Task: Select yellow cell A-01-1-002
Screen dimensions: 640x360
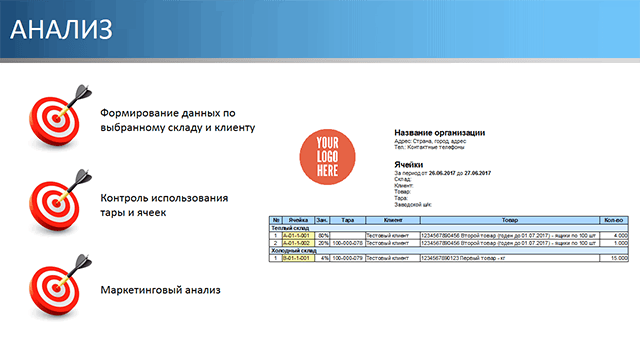Action: [x=298, y=243]
